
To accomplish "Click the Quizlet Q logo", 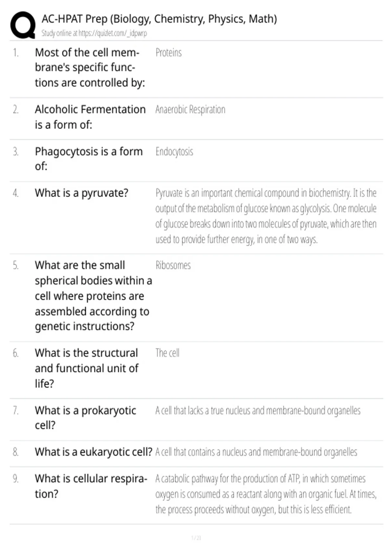I will [x=23, y=25].
